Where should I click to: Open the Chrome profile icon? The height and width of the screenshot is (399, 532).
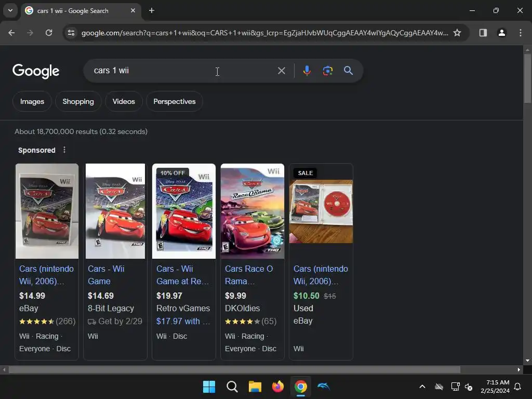[x=501, y=33]
